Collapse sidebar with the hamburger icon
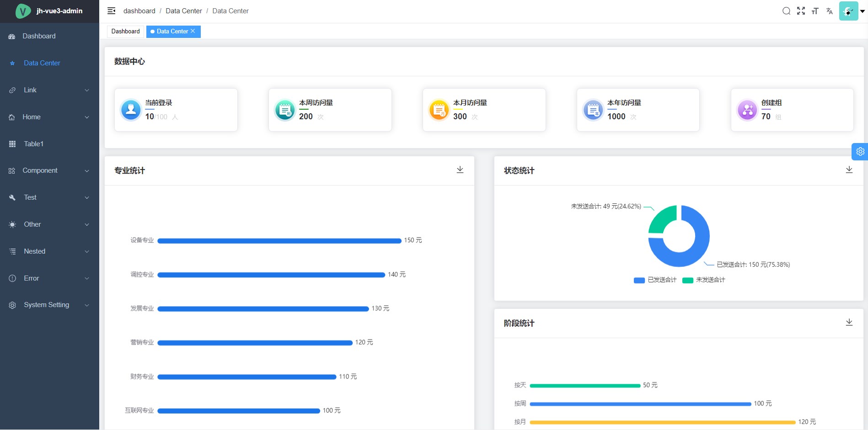The image size is (868, 430). tap(111, 11)
